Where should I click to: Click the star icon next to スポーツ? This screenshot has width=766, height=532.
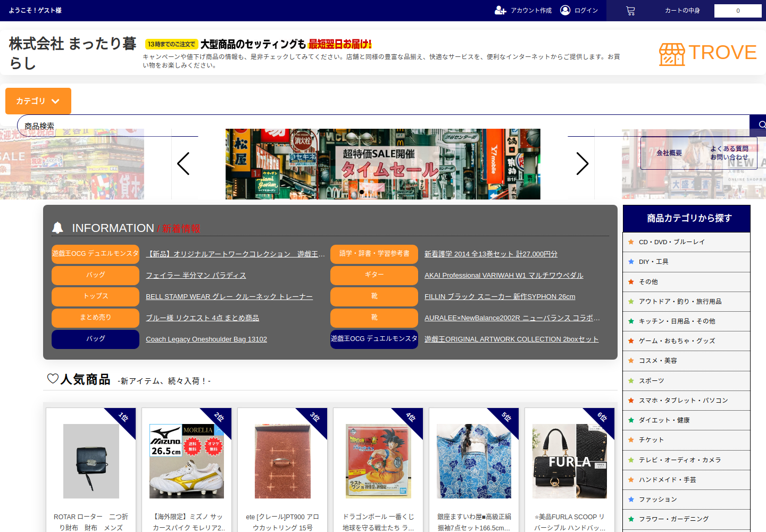pyautogui.click(x=631, y=381)
